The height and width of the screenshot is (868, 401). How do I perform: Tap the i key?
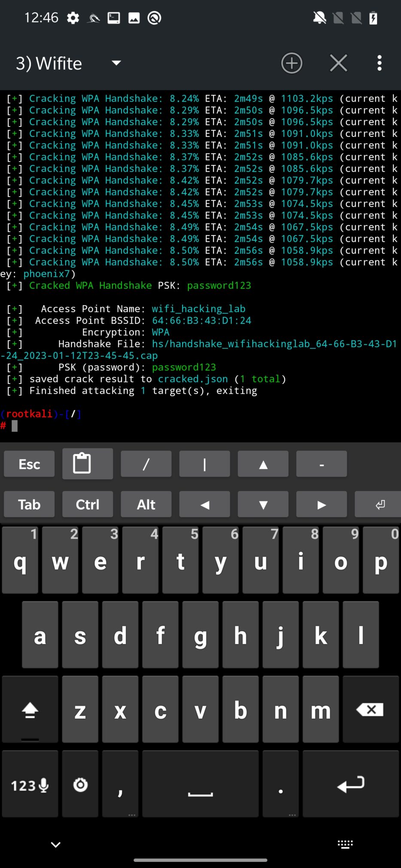[301, 560]
